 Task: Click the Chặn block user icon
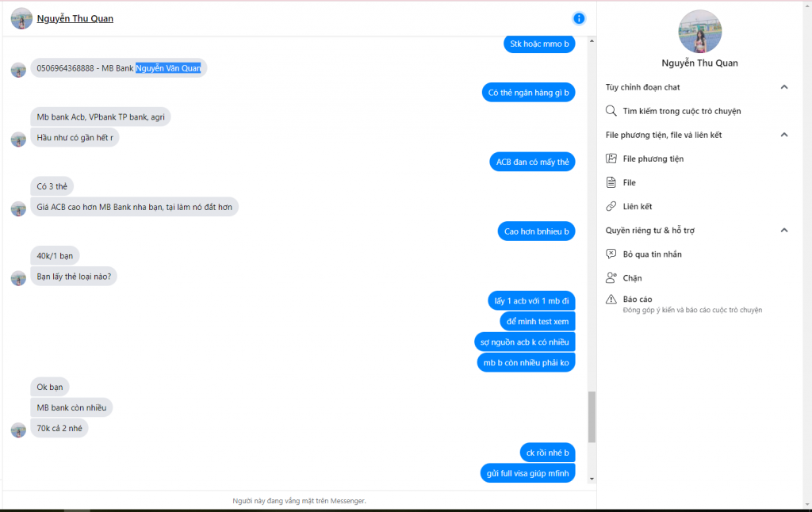pyautogui.click(x=611, y=277)
